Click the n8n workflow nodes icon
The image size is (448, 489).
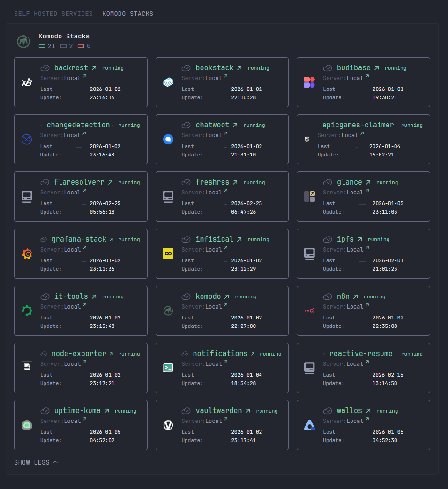309,311
